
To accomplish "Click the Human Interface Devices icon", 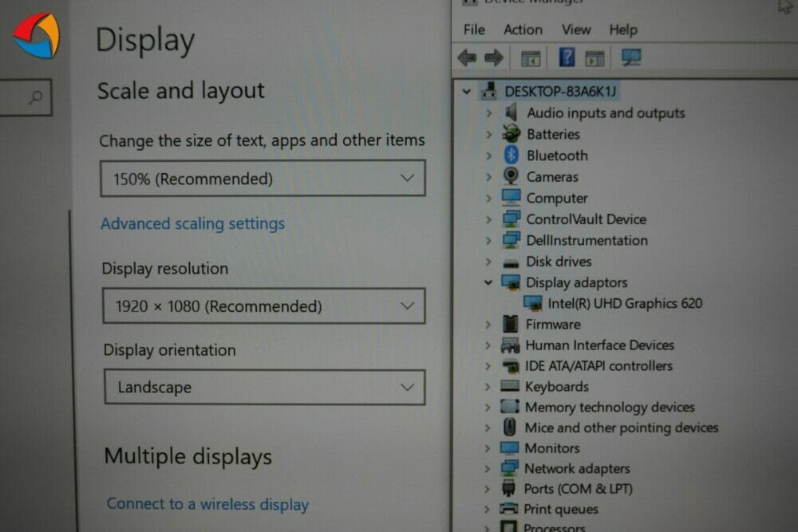I will pos(510,345).
